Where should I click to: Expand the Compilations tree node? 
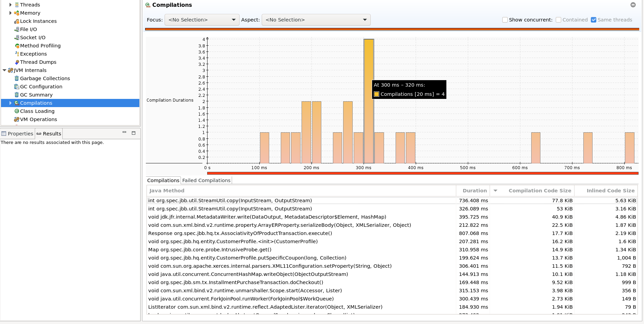tap(10, 103)
